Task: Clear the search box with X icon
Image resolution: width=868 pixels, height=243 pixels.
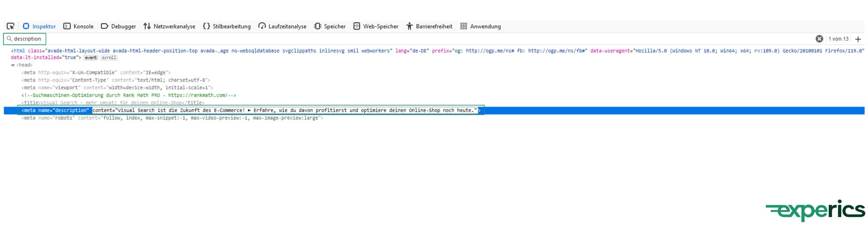Action: click(819, 39)
